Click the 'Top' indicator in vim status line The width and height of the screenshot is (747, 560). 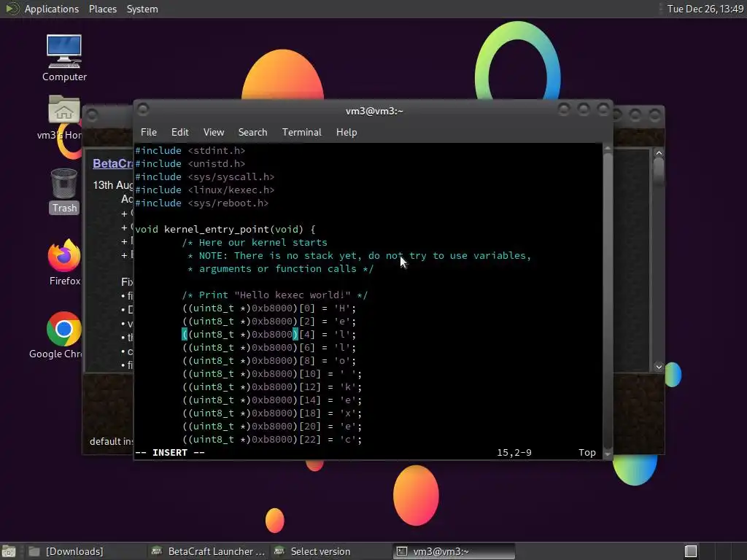coord(587,453)
